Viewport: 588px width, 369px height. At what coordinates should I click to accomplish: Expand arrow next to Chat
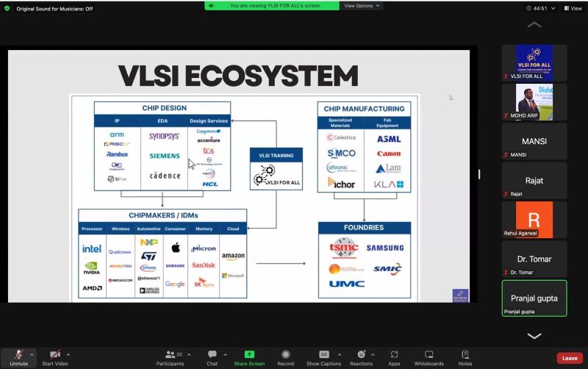click(x=225, y=354)
